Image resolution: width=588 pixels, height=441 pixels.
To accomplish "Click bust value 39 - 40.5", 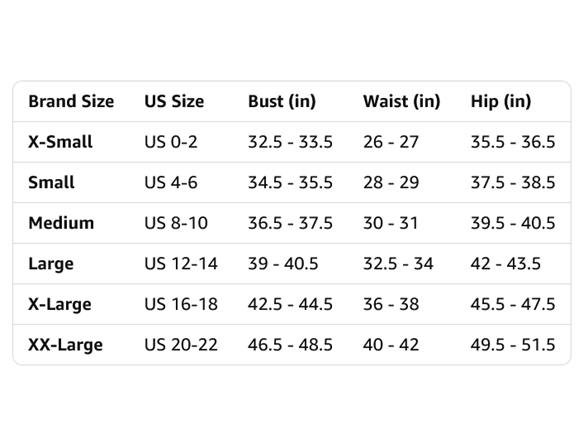I will (x=283, y=264).
